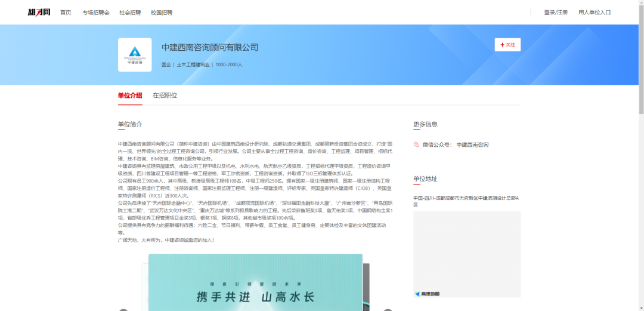Click the final line 广阔天地，大有所为

pyautogui.click(x=166, y=240)
